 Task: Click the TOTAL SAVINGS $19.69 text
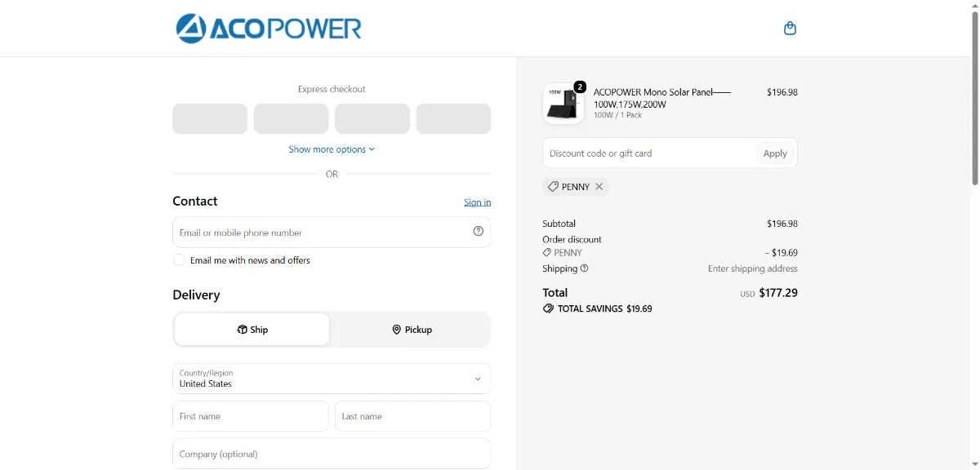point(604,309)
